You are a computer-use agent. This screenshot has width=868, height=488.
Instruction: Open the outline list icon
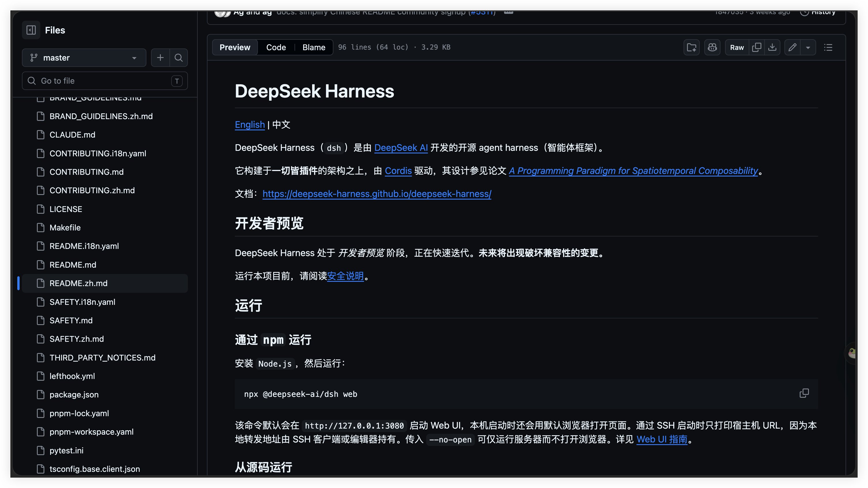pyautogui.click(x=828, y=47)
